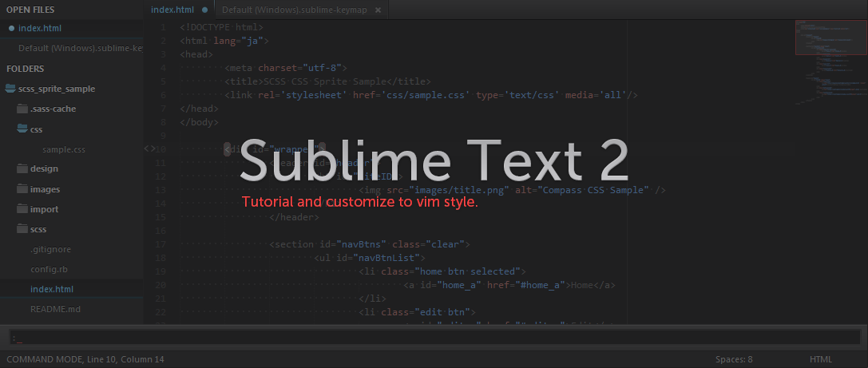868x368 pixels.
Task: Close the Default (Windows).sublime-keymap tab
Action: (x=378, y=10)
